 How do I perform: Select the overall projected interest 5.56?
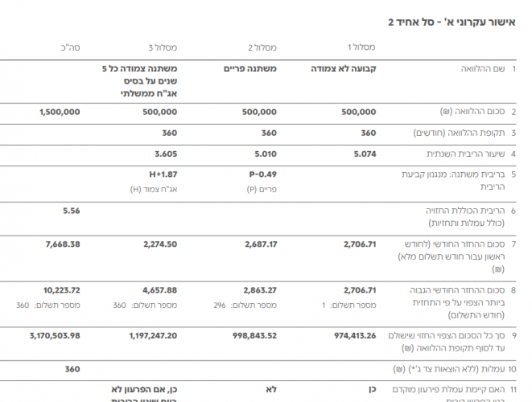(71, 211)
